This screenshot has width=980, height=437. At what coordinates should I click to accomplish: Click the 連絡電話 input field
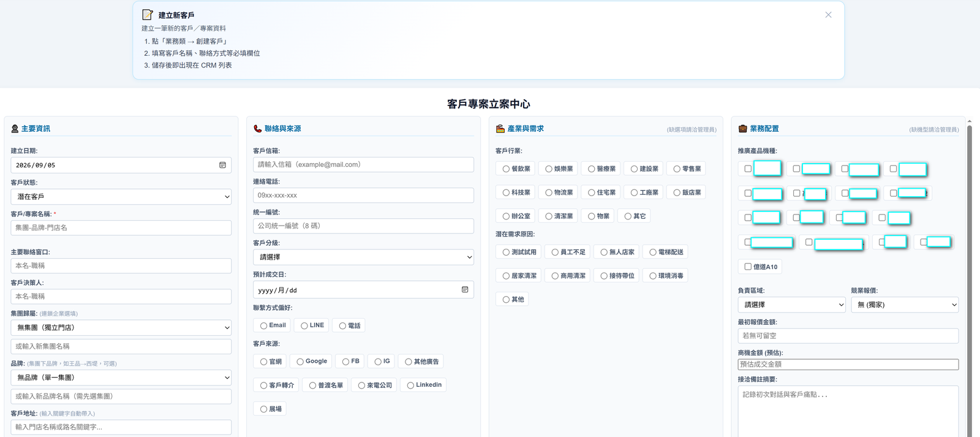click(x=364, y=196)
